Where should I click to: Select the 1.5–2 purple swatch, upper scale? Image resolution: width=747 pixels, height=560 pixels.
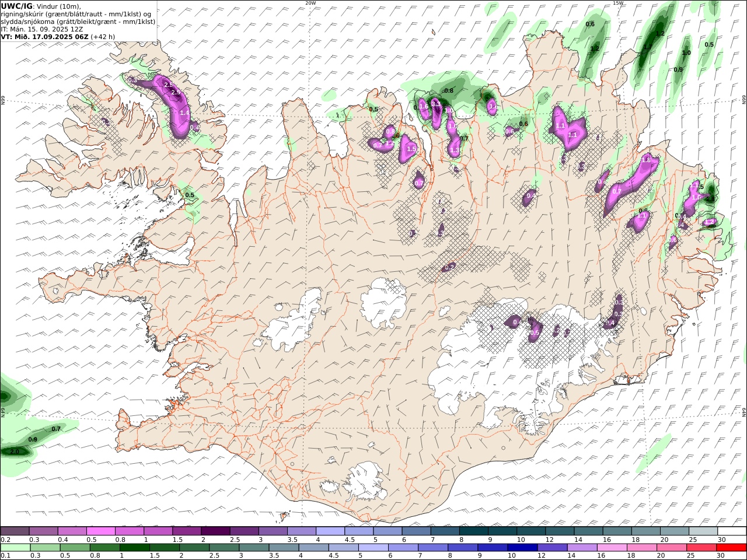[x=187, y=531]
